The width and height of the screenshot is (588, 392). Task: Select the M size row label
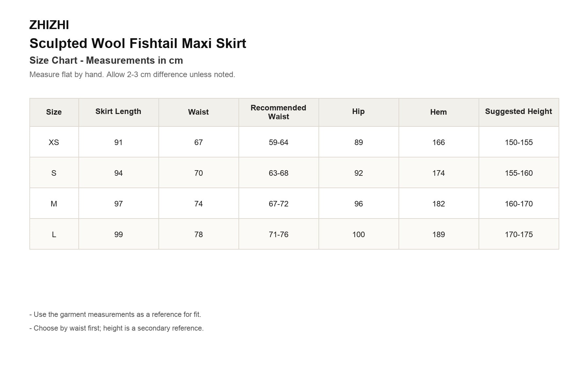pos(54,204)
